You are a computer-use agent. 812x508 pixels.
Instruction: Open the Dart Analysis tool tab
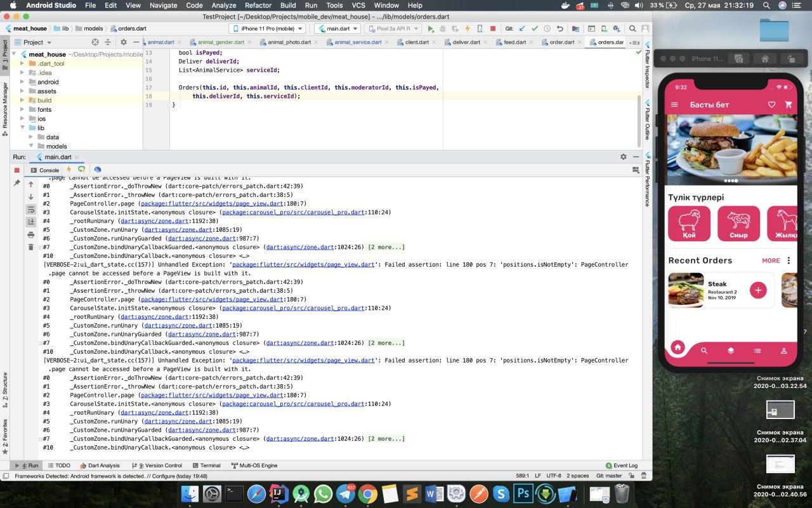point(100,465)
